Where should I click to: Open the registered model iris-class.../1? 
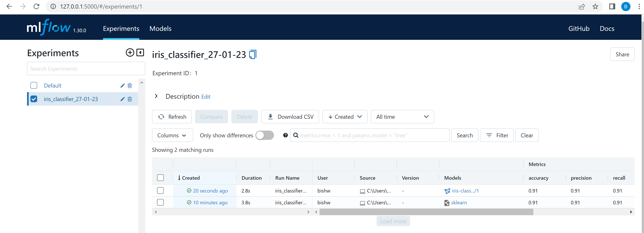tap(465, 190)
